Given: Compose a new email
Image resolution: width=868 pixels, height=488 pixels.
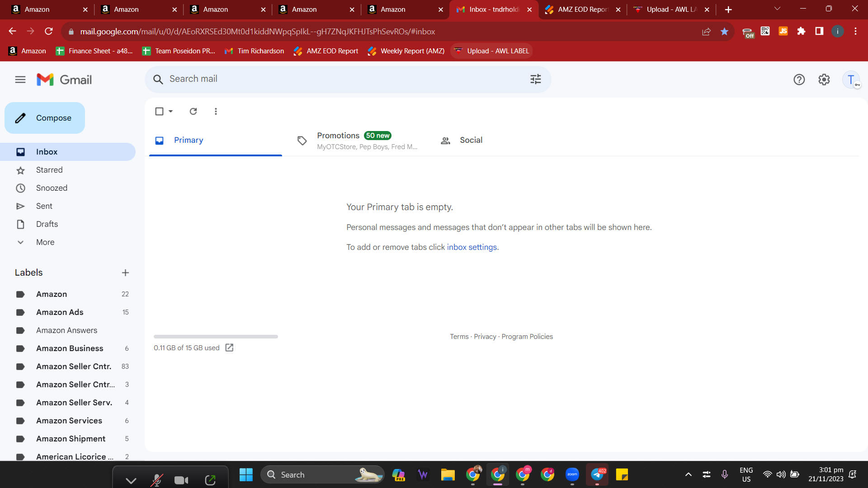Looking at the screenshot, I should tap(45, 118).
